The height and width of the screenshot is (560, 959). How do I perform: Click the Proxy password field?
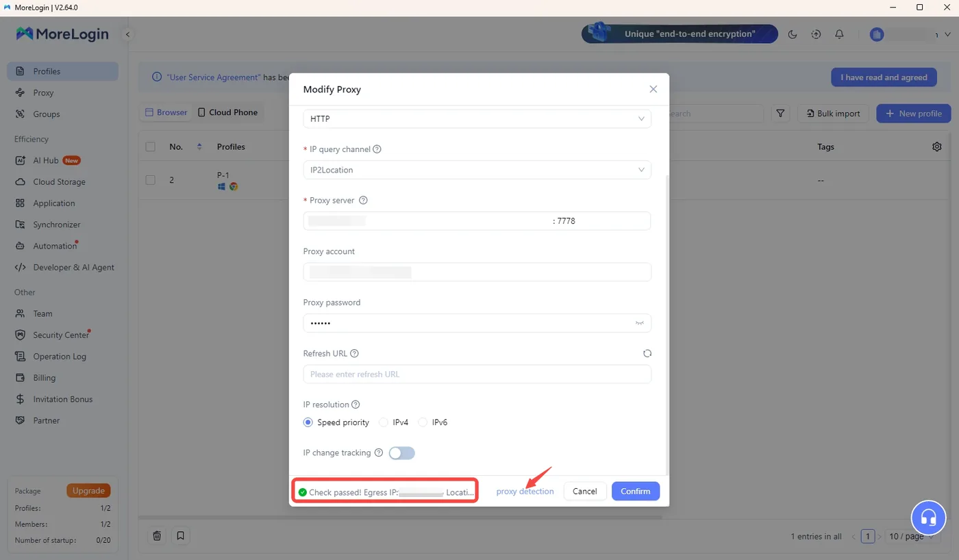[477, 322]
